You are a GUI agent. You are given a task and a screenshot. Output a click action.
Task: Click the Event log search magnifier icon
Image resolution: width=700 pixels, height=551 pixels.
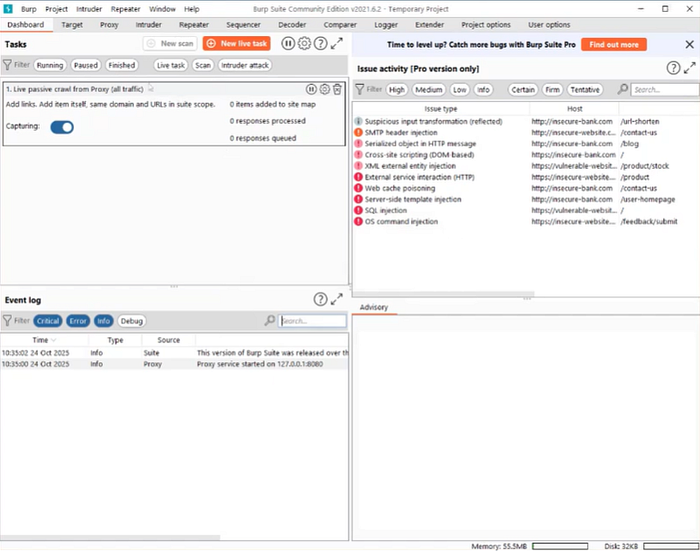pyautogui.click(x=270, y=321)
